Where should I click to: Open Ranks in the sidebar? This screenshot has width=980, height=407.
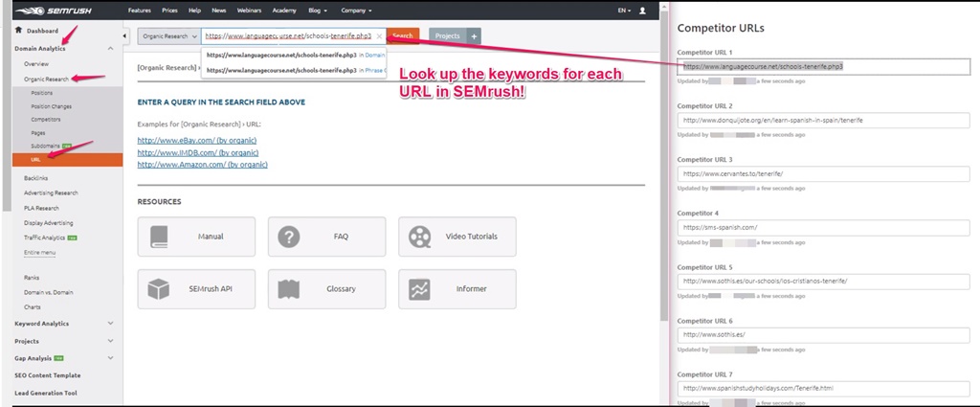coord(32,278)
